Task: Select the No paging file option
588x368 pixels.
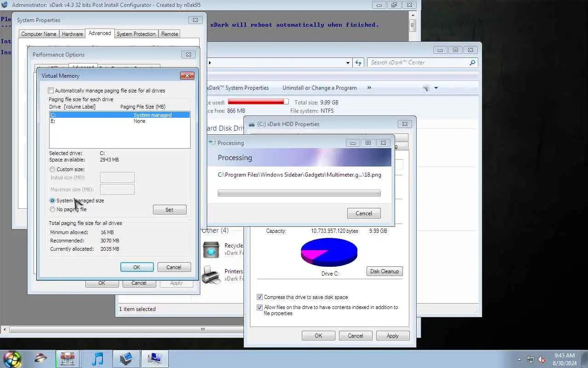Action: [x=52, y=209]
